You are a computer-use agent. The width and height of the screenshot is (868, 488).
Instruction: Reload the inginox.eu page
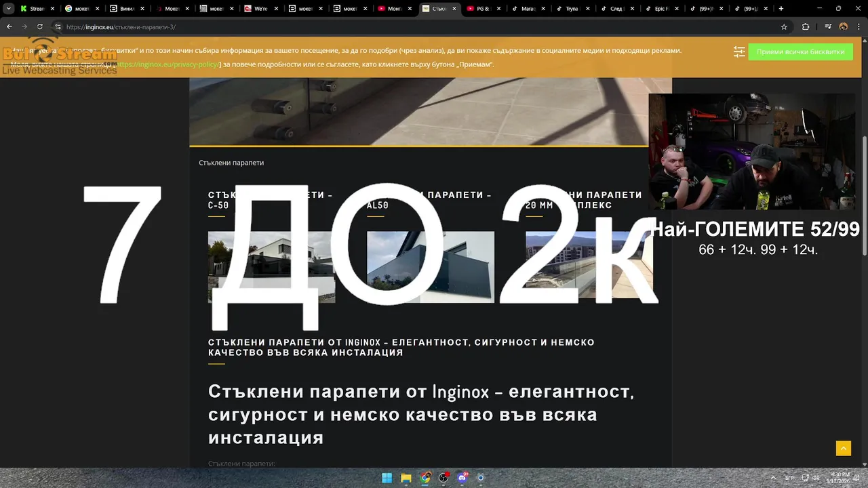click(40, 26)
